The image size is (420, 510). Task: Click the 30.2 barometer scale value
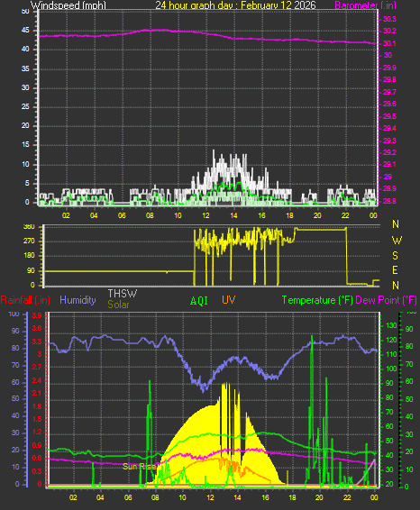pos(389,31)
